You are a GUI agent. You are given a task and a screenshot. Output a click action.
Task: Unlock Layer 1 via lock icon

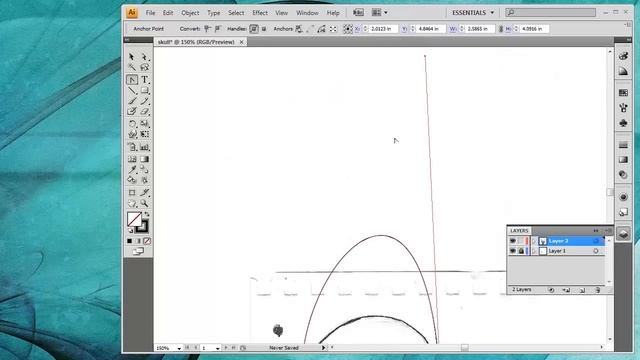tap(521, 251)
